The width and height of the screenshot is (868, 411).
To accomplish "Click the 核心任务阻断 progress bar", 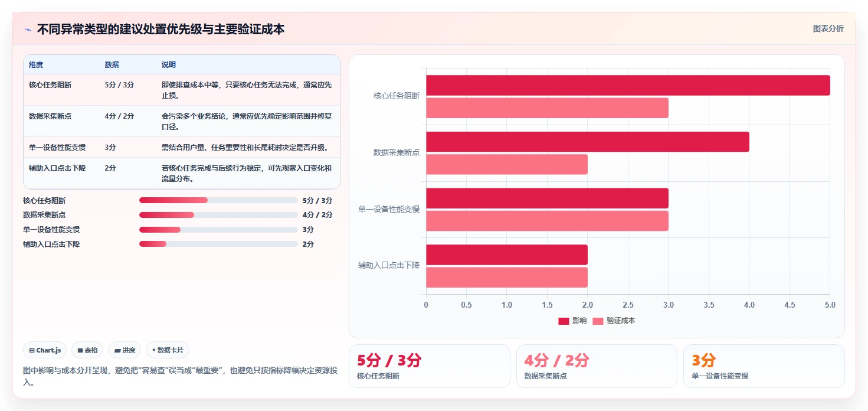I will (218, 200).
